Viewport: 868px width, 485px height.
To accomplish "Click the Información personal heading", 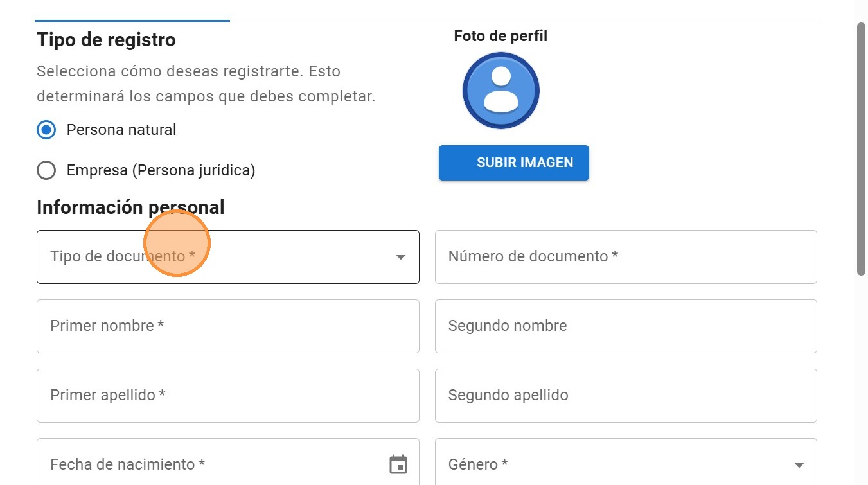I will point(130,207).
